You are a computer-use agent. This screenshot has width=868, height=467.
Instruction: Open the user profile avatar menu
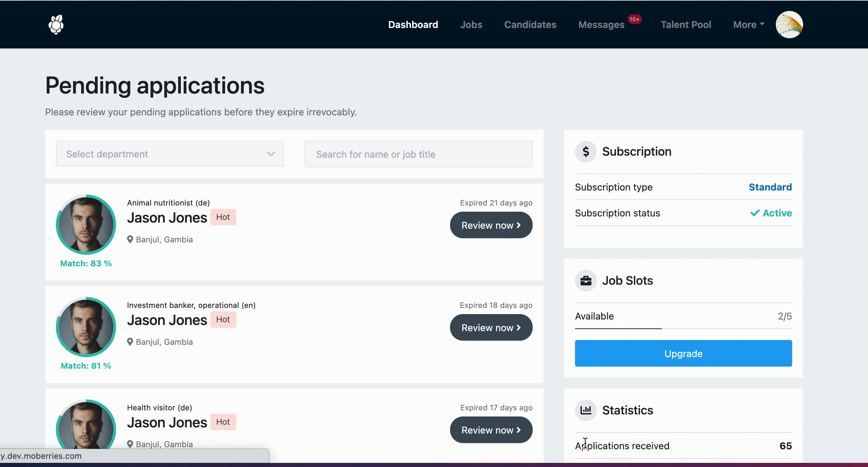pos(789,24)
